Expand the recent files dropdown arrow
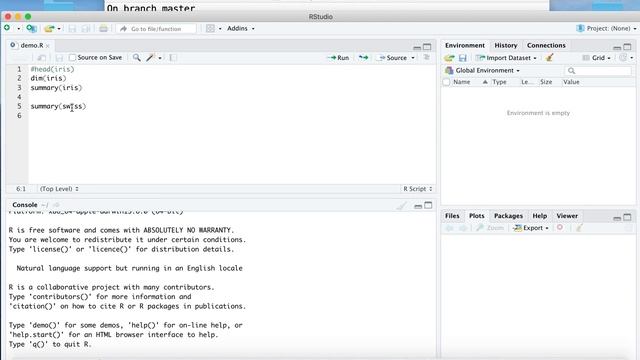640x360 pixels. [x=59, y=29]
